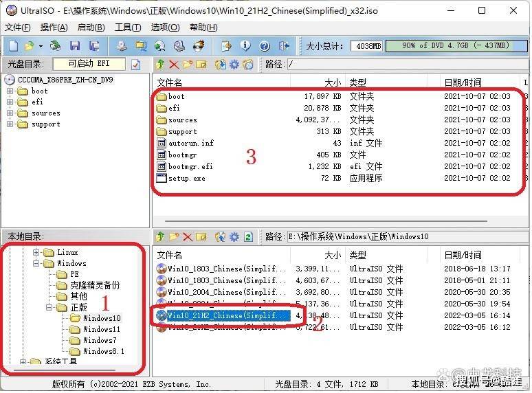Click the New Folder icon in local pane toolbar

pos(174,236)
